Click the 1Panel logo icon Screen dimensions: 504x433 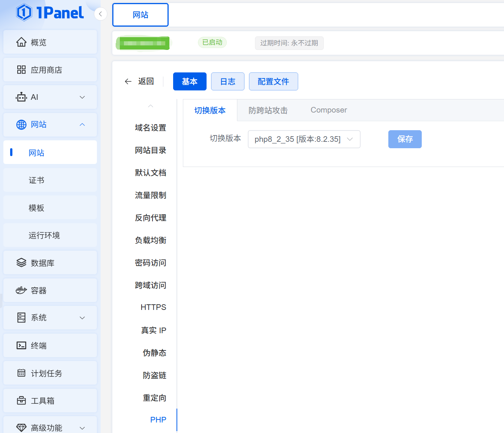tap(24, 12)
